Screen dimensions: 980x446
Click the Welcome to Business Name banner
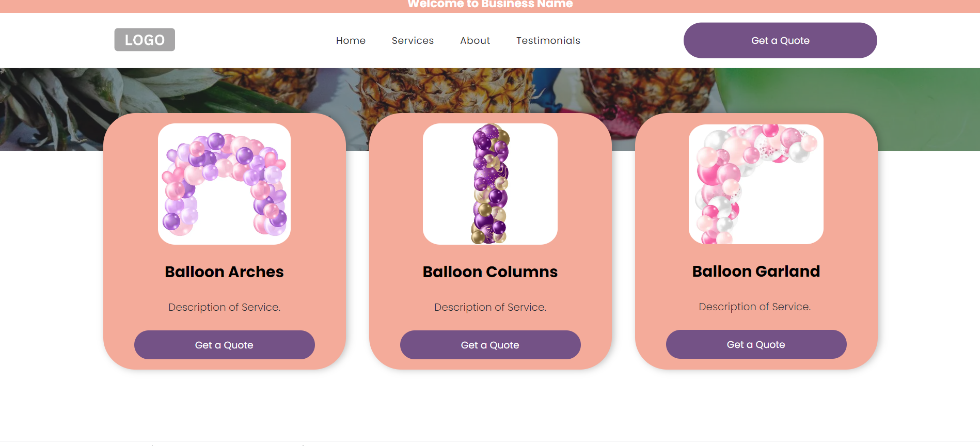click(490, 5)
